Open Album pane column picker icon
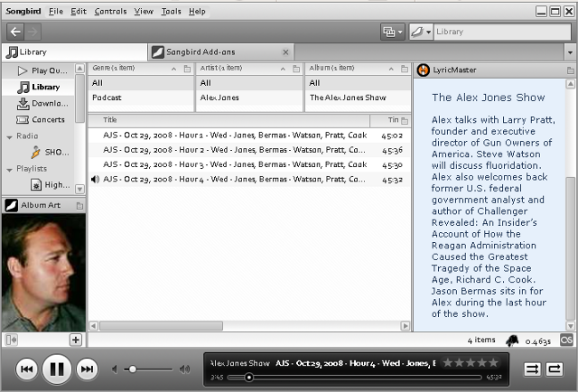Viewport: 578px width, 392px height. tap(405, 69)
